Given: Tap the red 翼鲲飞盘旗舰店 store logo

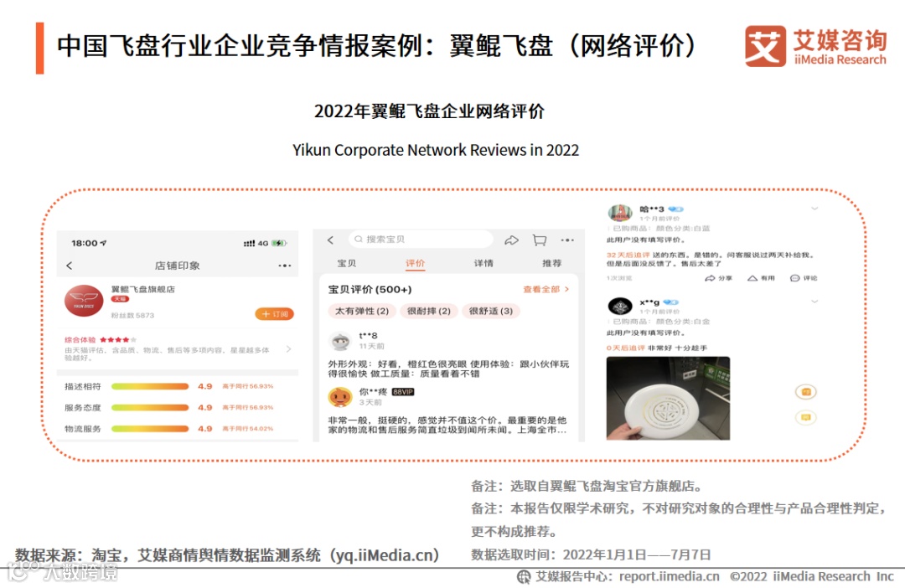Looking at the screenshot, I should (x=84, y=301).
